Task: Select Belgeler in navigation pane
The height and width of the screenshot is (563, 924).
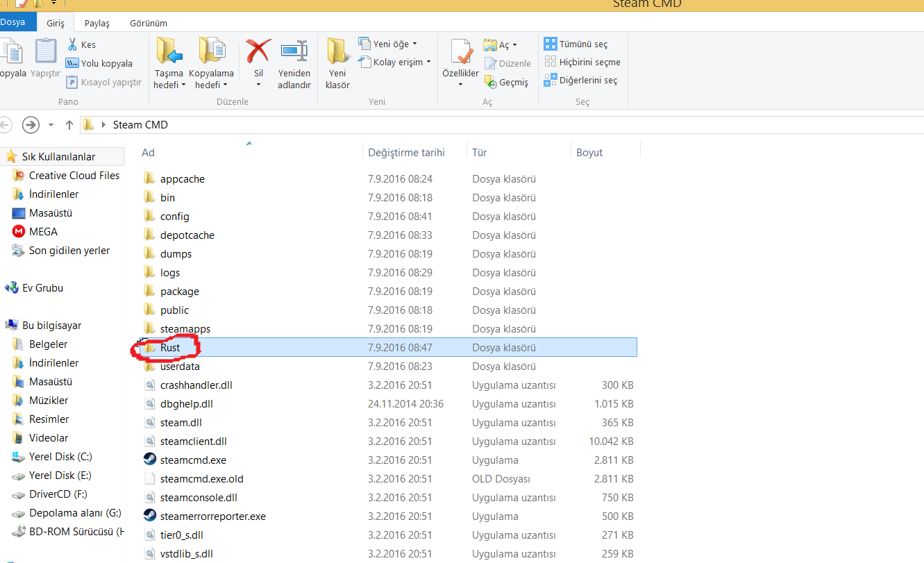Action: 48,344
